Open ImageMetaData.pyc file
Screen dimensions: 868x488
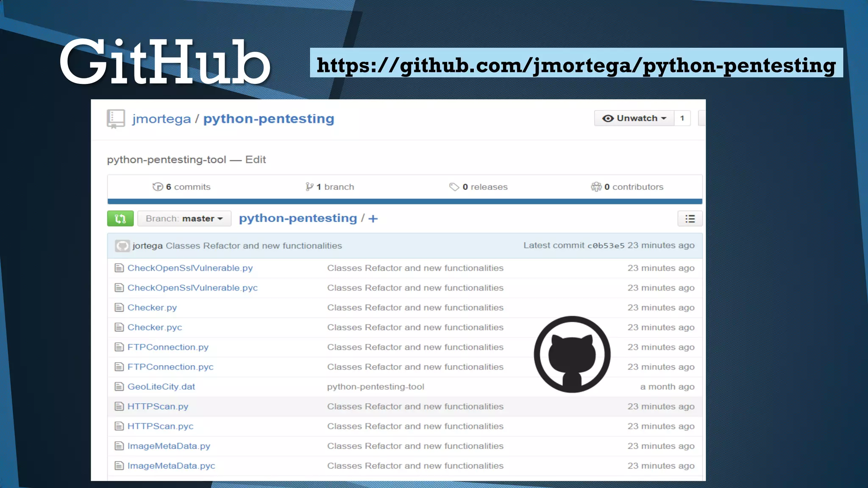(x=172, y=466)
